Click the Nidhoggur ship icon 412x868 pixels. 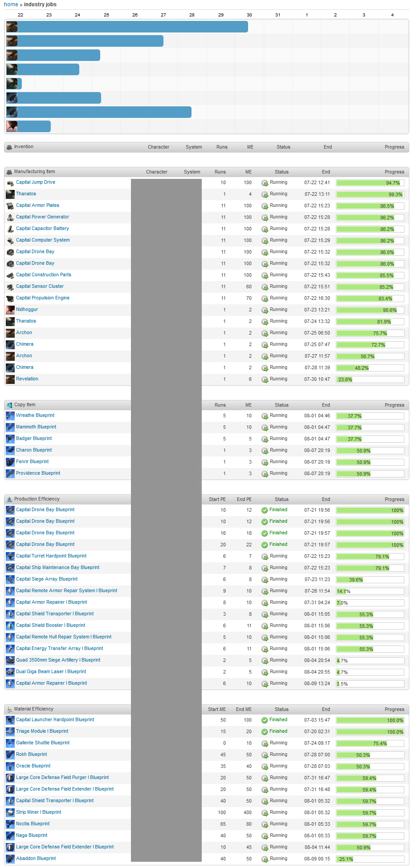(x=10, y=310)
